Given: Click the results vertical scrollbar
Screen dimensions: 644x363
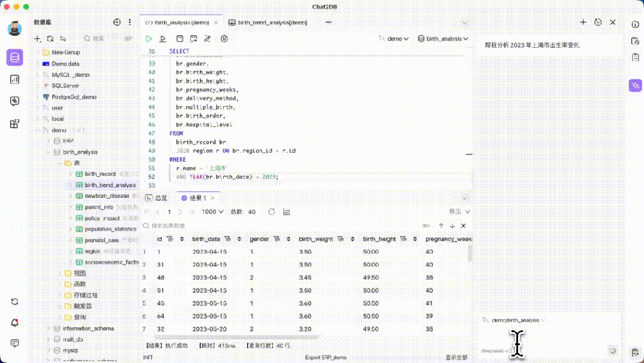Looking at the screenshot, I should [x=470, y=252].
